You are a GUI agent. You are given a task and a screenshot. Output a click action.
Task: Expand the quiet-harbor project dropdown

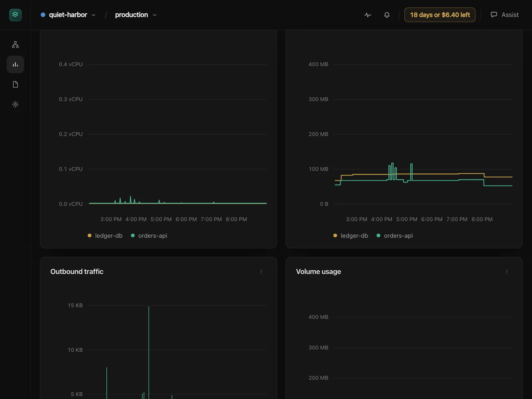(68, 15)
